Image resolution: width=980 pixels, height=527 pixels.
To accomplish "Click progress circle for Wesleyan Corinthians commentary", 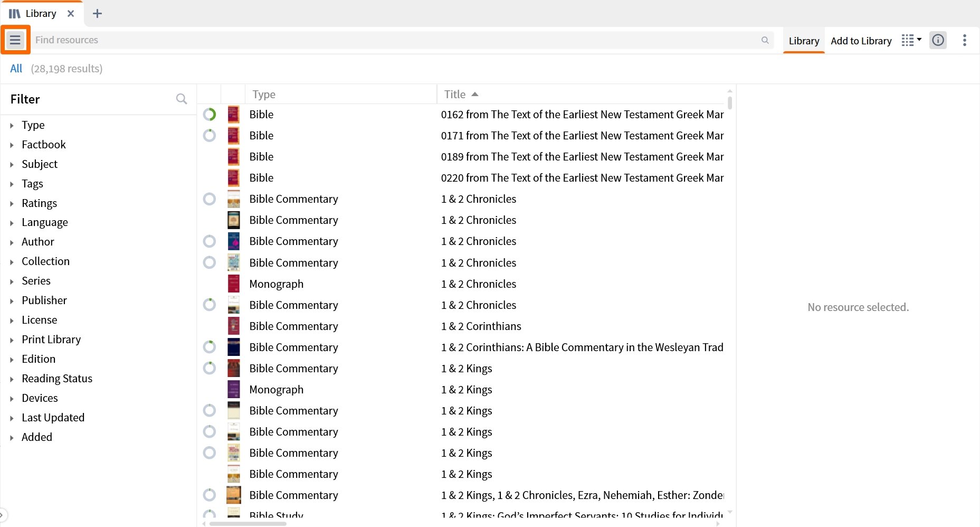I will point(210,347).
